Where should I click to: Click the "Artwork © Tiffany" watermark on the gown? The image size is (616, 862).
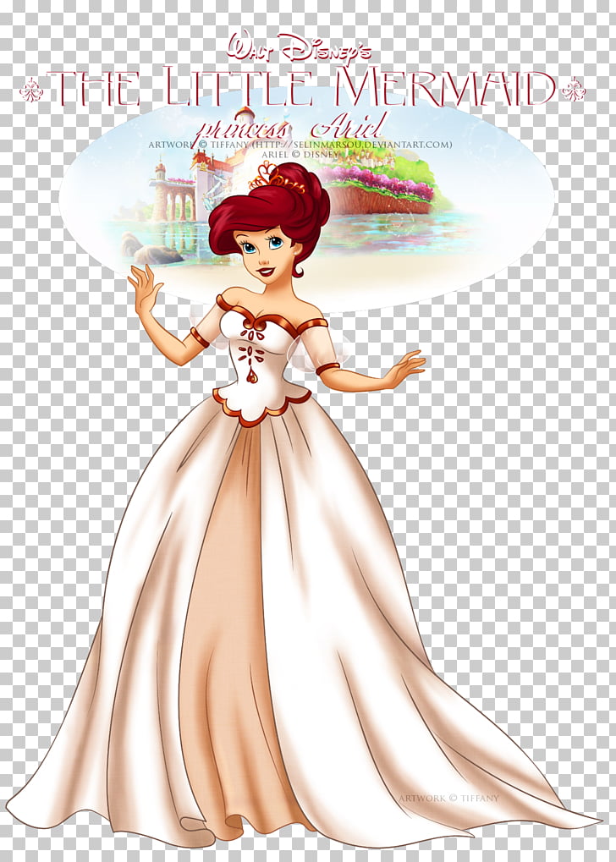pyautogui.click(x=448, y=798)
